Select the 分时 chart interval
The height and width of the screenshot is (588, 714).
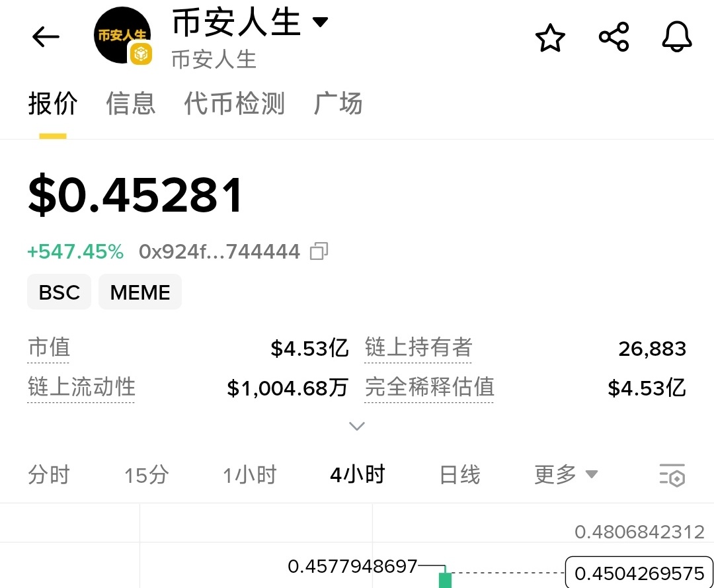(49, 475)
